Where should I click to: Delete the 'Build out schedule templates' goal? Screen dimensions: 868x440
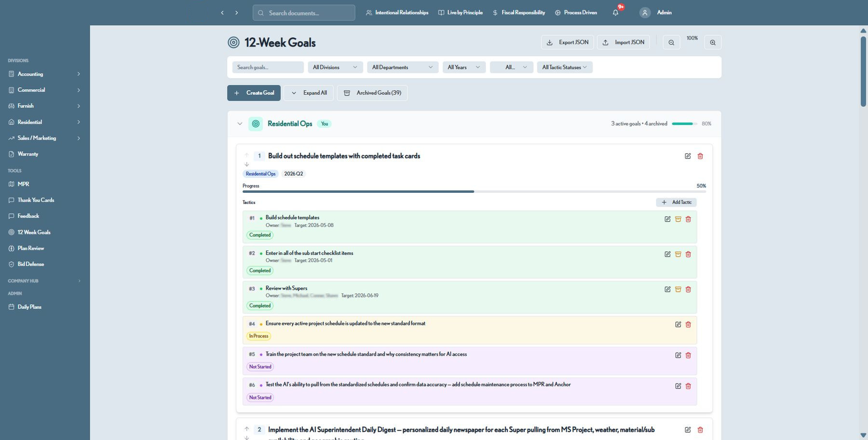tap(700, 156)
